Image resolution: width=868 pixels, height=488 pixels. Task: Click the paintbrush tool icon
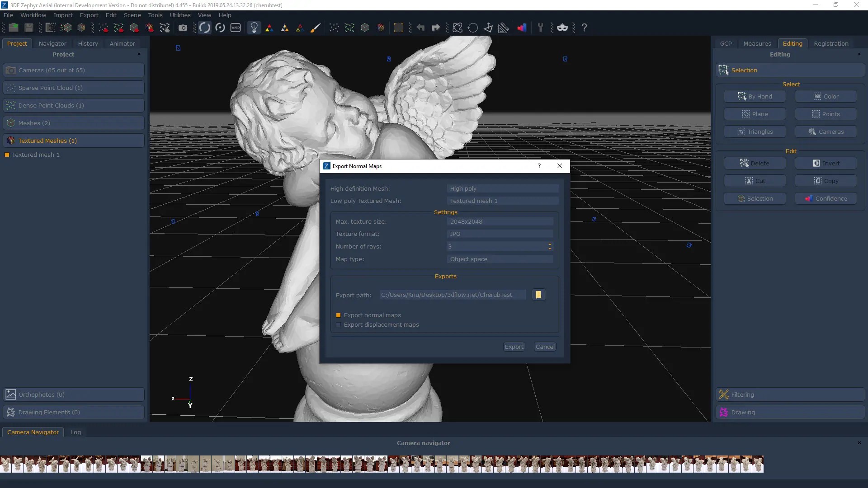click(315, 28)
